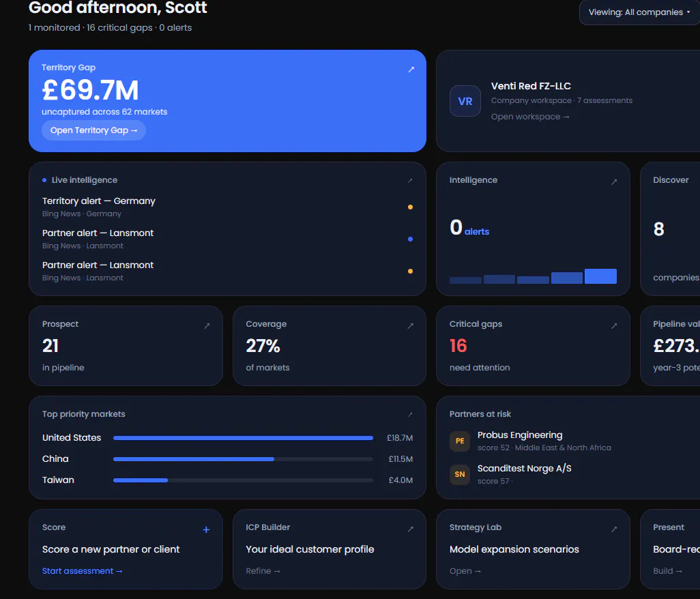
Task: Open the ICP Builder arrow icon
Action: point(410,529)
